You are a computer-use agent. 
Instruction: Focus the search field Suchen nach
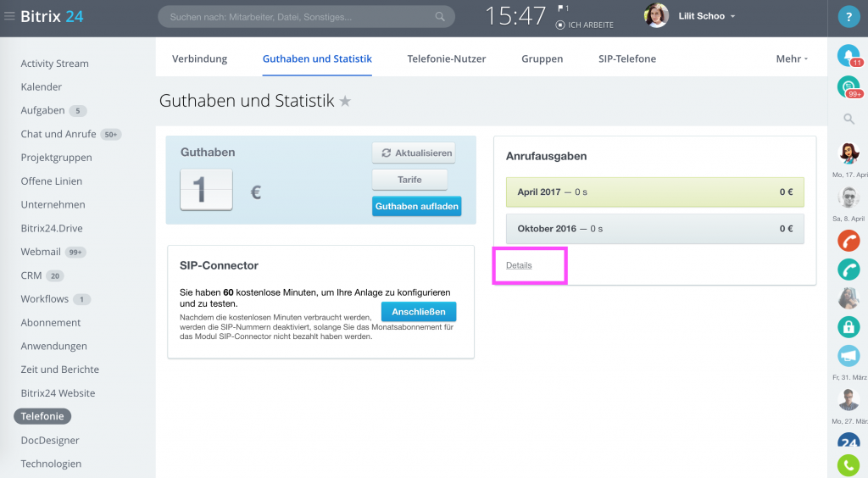tap(306, 17)
